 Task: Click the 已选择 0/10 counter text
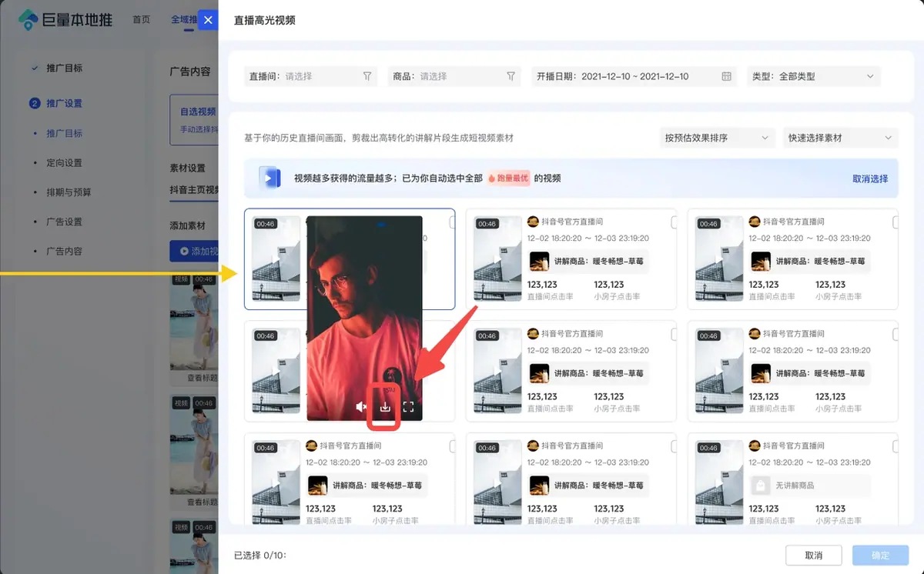[259, 555]
